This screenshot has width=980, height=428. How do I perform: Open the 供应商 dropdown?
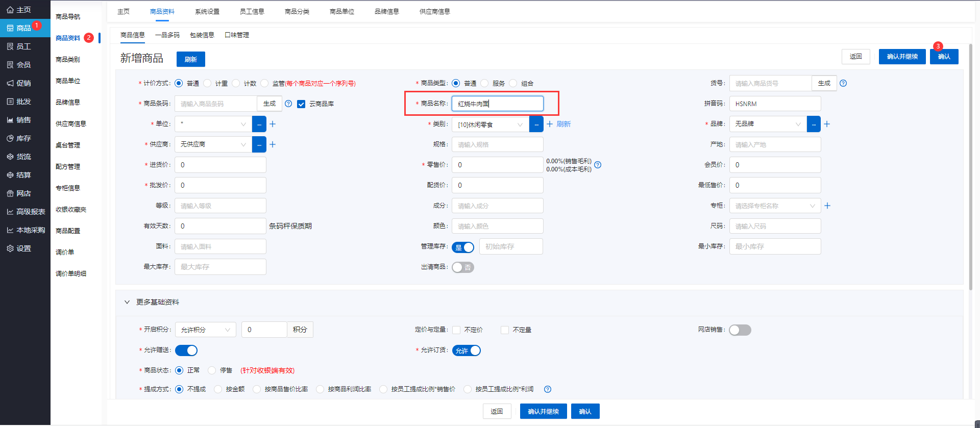pyautogui.click(x=213, y=144)
